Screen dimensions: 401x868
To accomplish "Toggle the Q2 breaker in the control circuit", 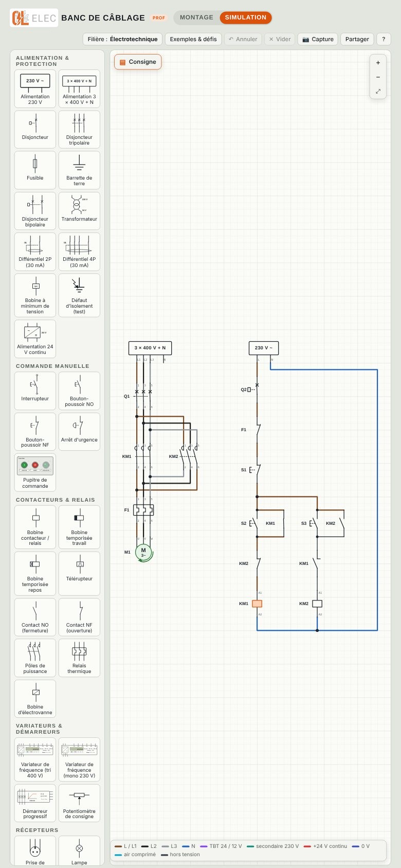I will pos(251,389).
